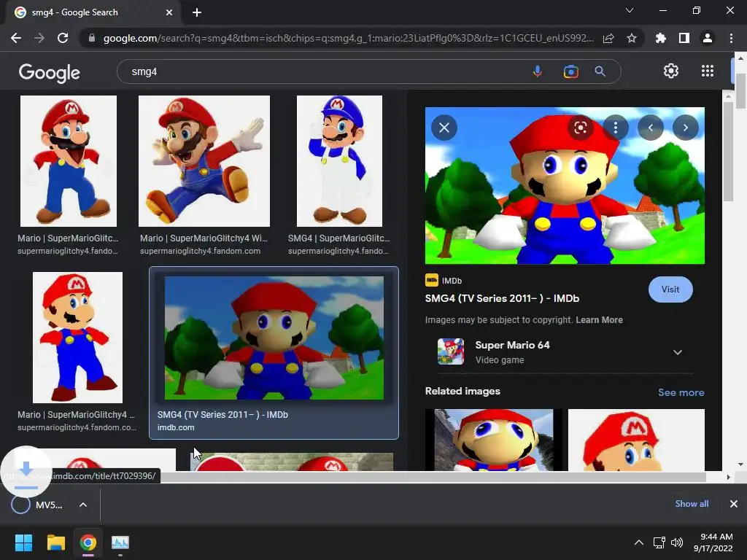Viewport: 747px width, 560px height.
Task: Open the jumping Mario thumbnail
Action: tap(204, 161)
